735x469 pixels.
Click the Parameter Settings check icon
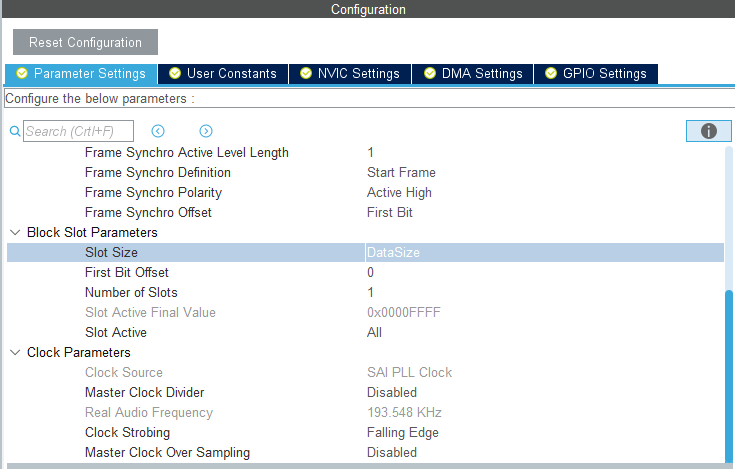click(x=22, y=73)
